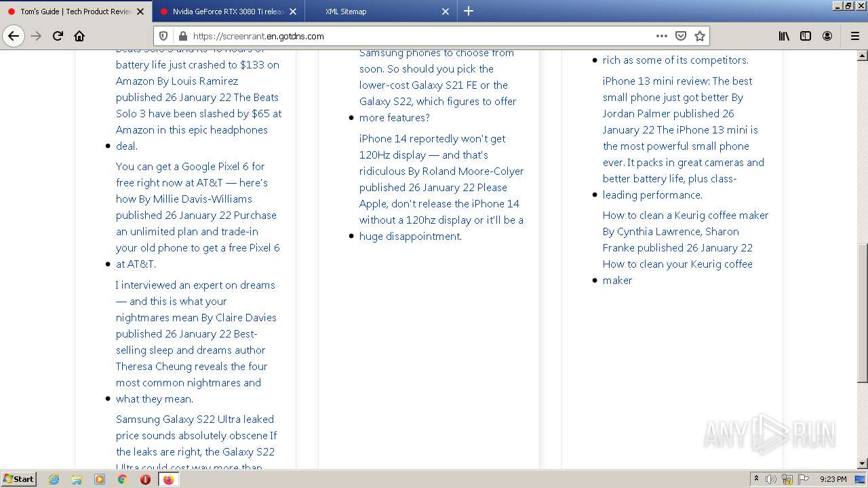Bookmark this page with the star

pyautogui.click(x=700, y=36)
